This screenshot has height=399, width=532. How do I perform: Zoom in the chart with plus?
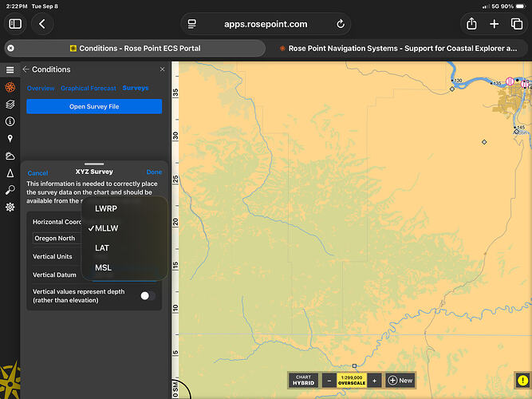pyautogui.click(x=375, y=381)
